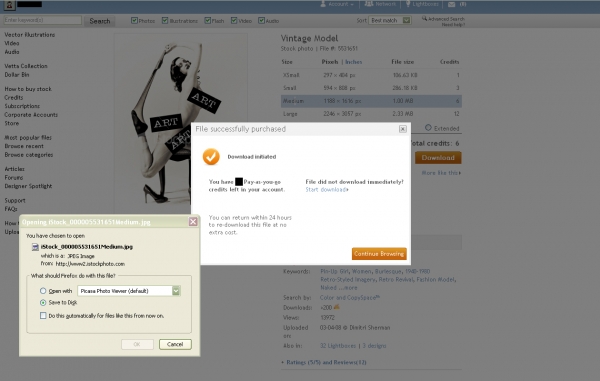
Task: Click the Continue Browsing button
Action: tap(379, 254)
